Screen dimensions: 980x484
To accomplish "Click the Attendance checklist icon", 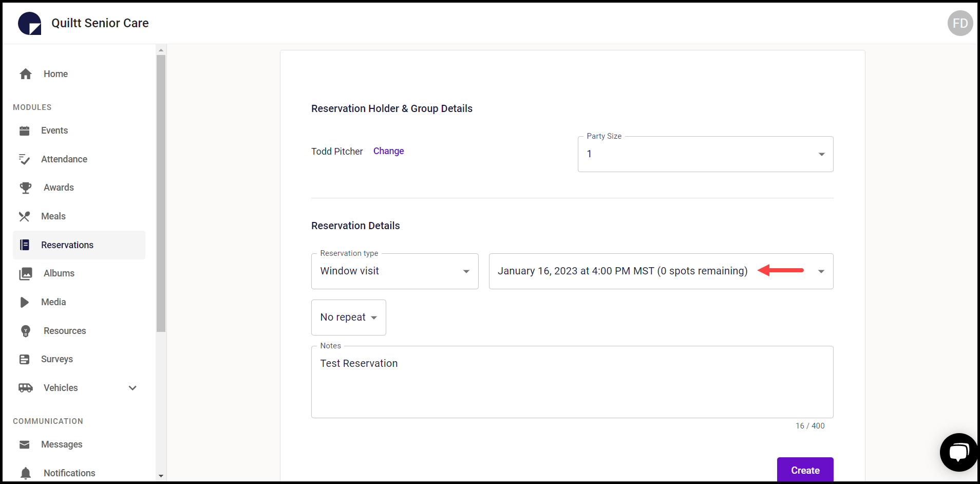I will click(25, 159).
